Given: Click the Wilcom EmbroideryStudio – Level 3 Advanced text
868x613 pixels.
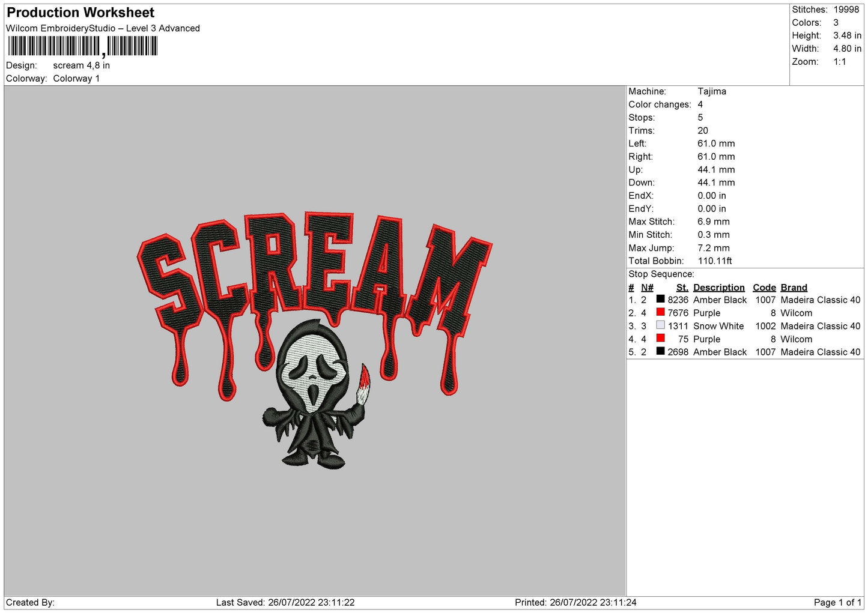Looking at the screenshot, I should 103,28.
